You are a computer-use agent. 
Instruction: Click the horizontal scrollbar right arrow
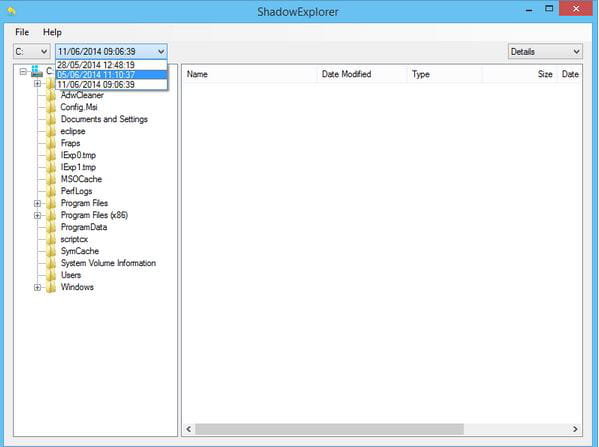point(575,429)
